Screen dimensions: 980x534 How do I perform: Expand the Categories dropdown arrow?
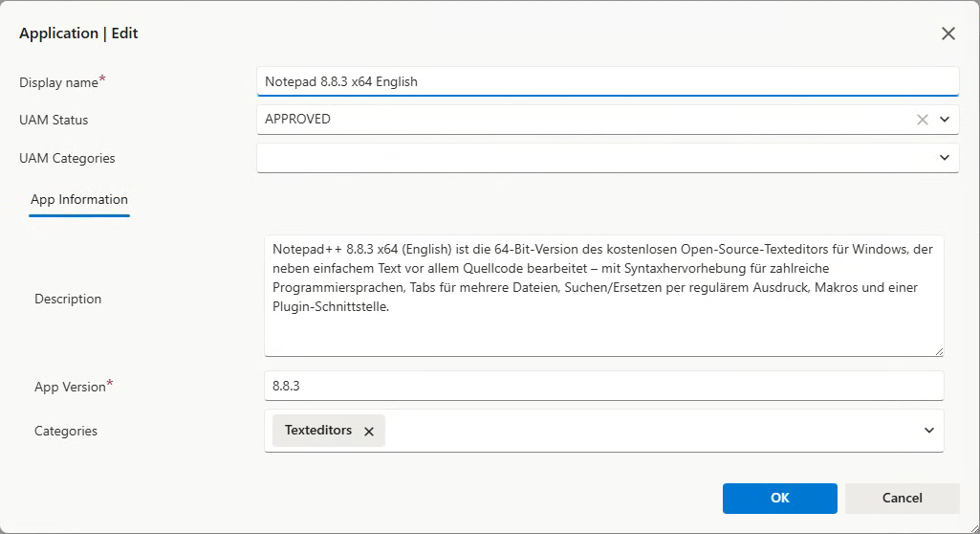[929, 431]
